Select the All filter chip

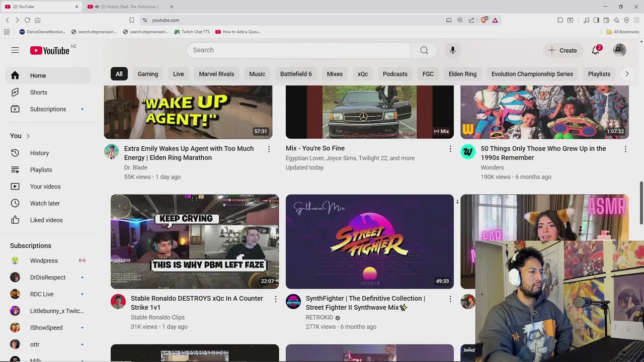[119, 74]
